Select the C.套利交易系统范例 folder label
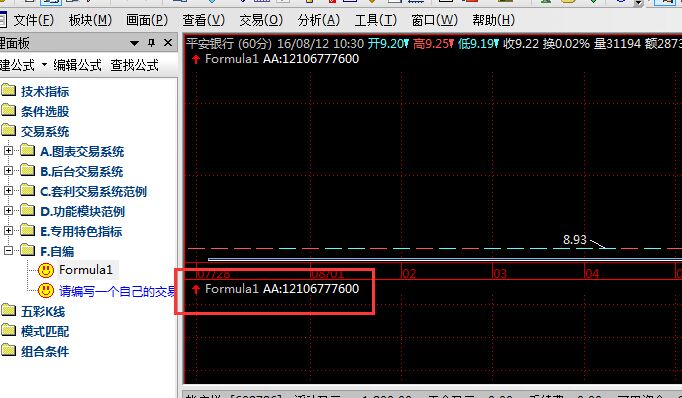Image resolution: width=682 pixels, height=398 pixels. [94, 191]
